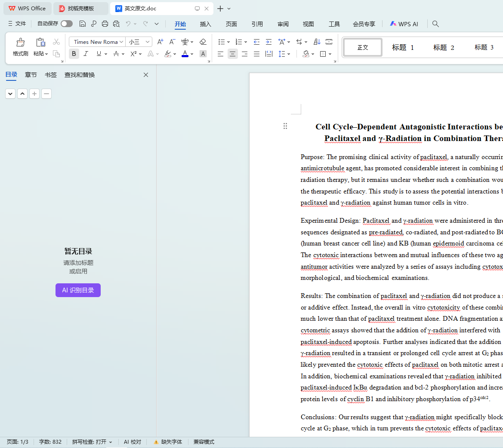Click the Undo arrow icon
Image resolution: width=503 pixels, height=448 pixels.
tap(128, 24)
